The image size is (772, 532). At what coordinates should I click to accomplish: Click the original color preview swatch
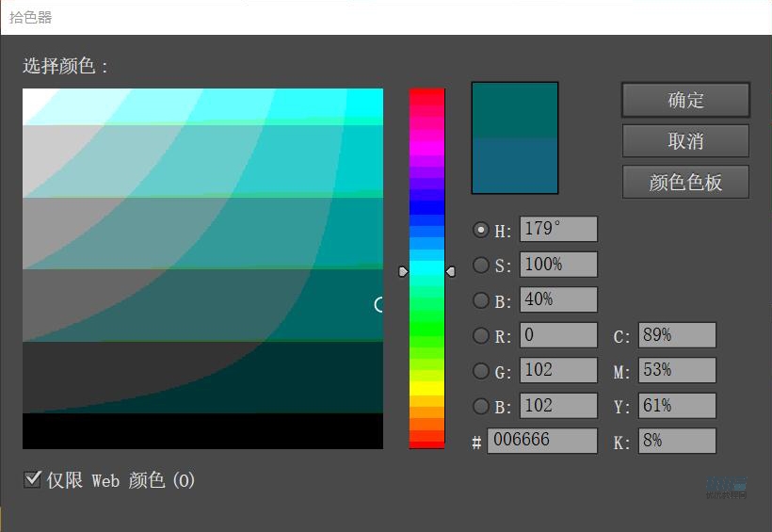click(x=514, y=165)
